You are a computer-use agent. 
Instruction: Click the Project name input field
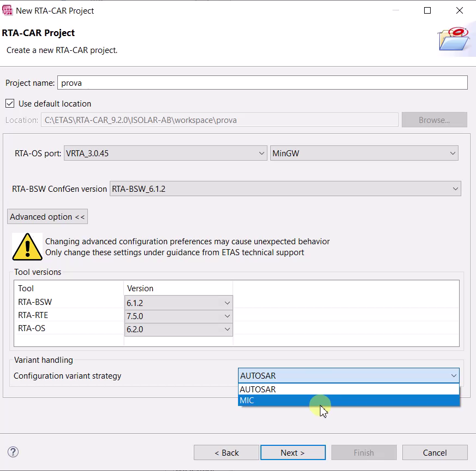[x=262, y=83]
